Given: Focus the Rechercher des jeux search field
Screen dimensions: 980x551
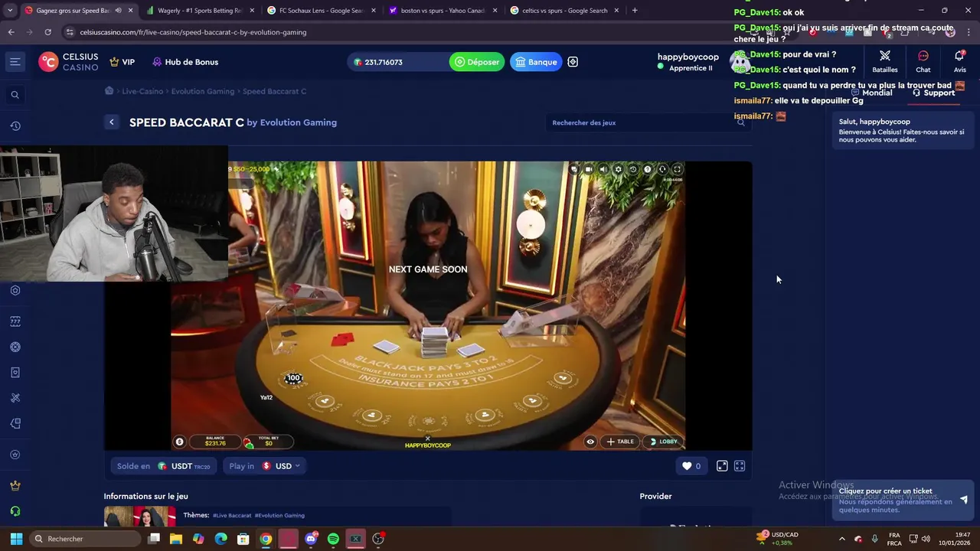Looking at the screenshot, I should [x=648, y=122].
